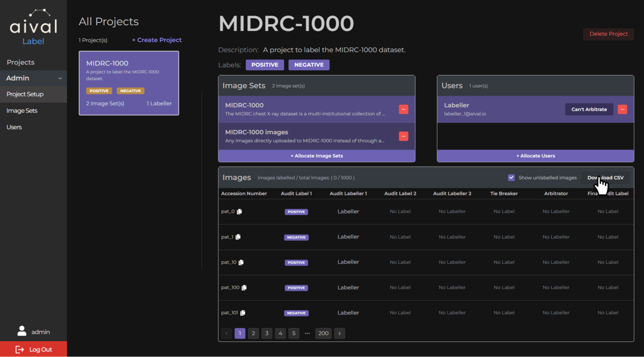Image resolution: width=644 pixels, height=357 pixels.
Task: Jump to page 200 of images
Action: tap(323, 333)
